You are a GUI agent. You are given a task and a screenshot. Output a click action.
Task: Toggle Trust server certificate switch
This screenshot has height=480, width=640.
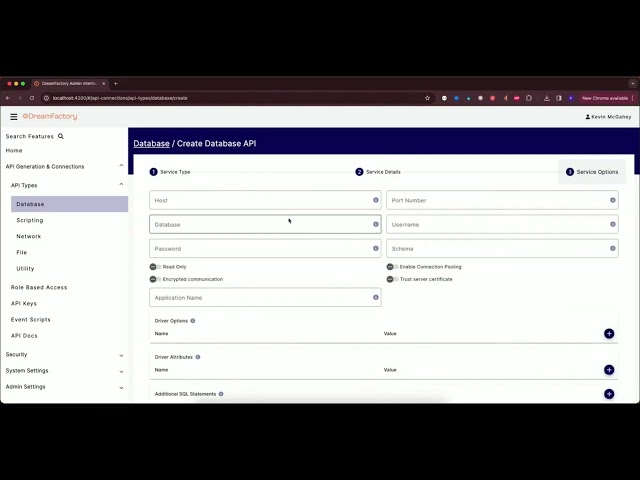pos(392,279)
